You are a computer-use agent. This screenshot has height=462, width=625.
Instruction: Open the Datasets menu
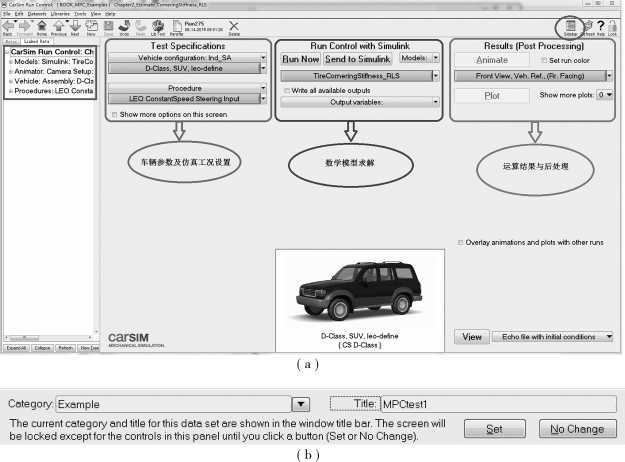pyautogui.click(x=37, y=14)
